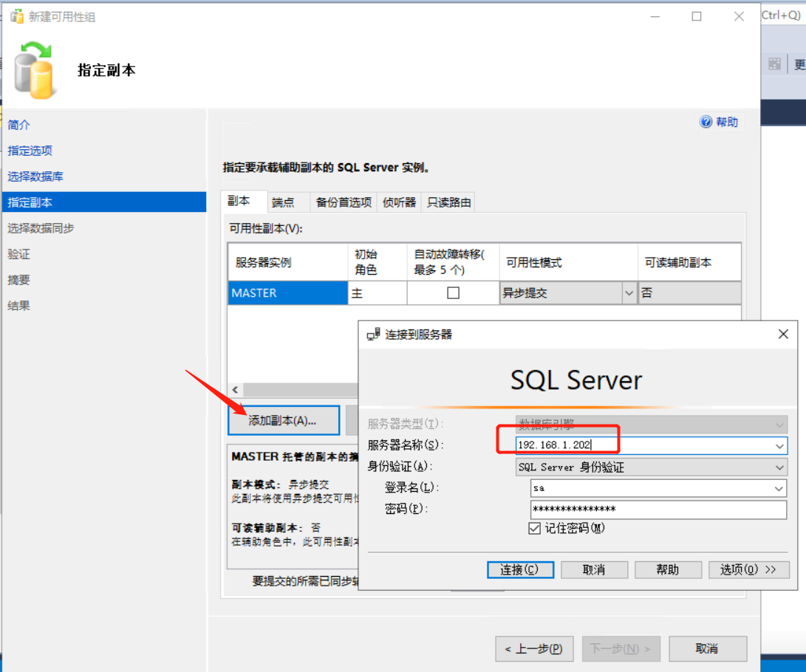Click the 否 readable secondary cell
Image resolution: width=806 pixels, height=672 pixels.
pos(689,293)
